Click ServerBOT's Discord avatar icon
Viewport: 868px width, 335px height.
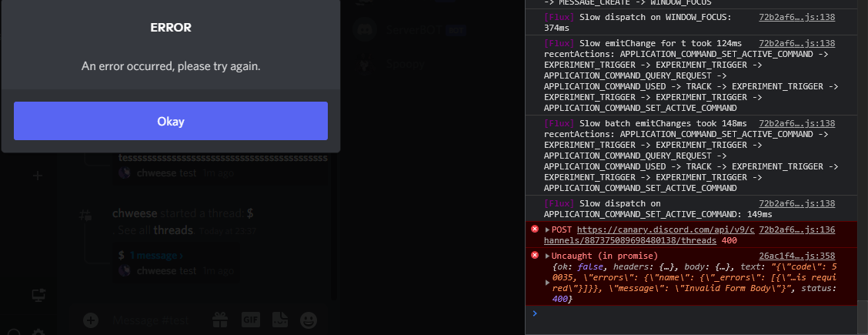[x=365, y=30]
